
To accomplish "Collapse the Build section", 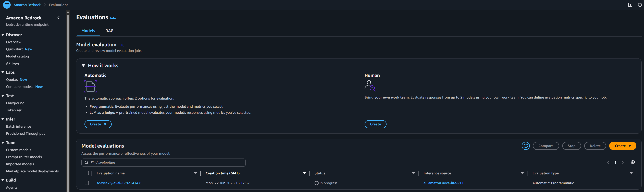I will point(3,180).
